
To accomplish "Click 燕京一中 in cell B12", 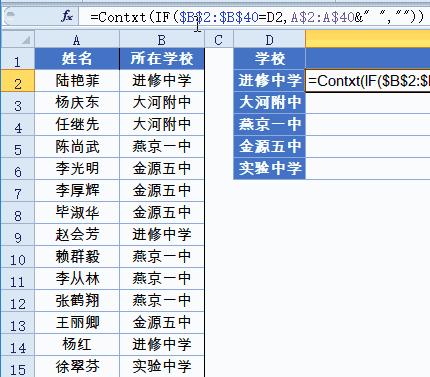I will pyautogui.click(x=162, y=301).
